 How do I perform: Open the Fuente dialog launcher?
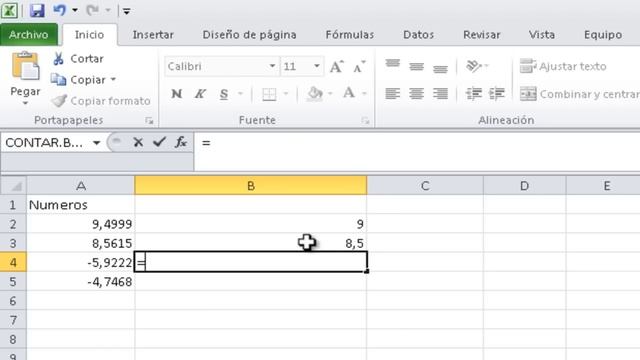[365, 121]
